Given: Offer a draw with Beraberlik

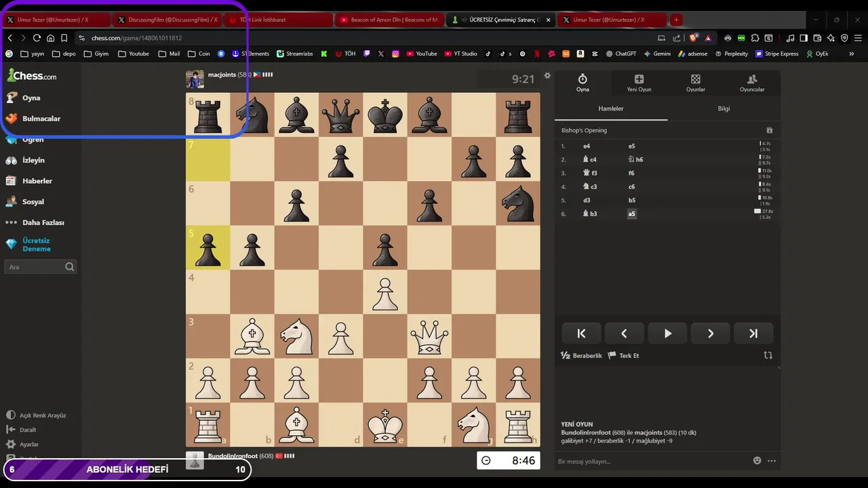Looking at the screenshot, I should tap(581, 355).
